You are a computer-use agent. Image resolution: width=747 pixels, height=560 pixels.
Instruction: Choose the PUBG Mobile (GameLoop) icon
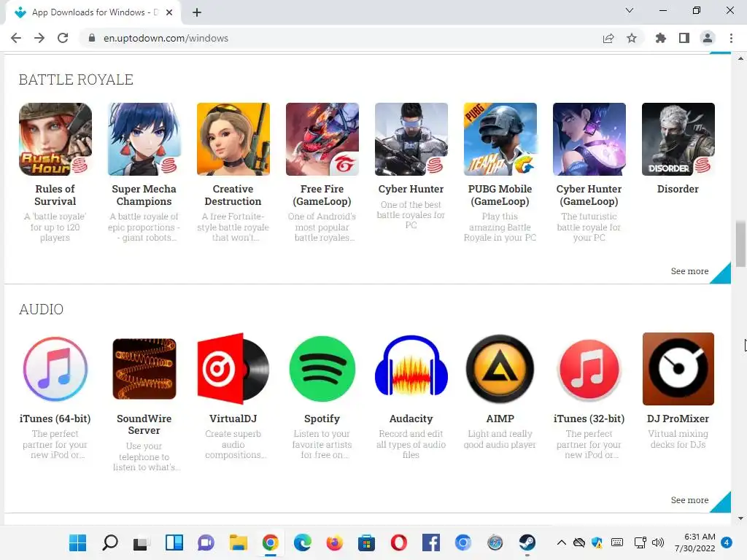click(x=500, y=139)
